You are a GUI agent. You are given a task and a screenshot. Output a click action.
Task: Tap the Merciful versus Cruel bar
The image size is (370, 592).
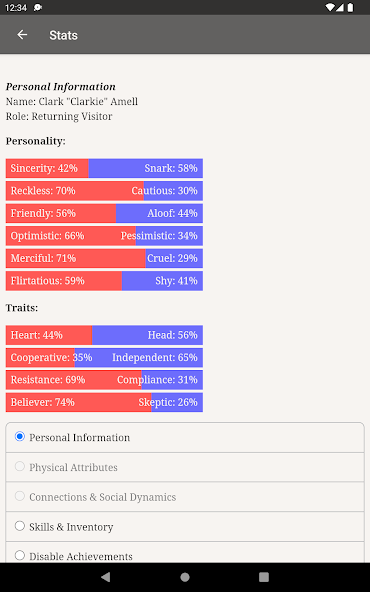(104, 258)
